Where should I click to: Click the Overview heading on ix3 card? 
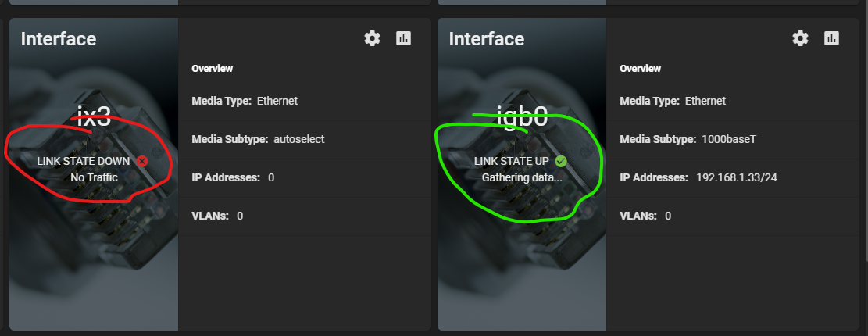212,69
